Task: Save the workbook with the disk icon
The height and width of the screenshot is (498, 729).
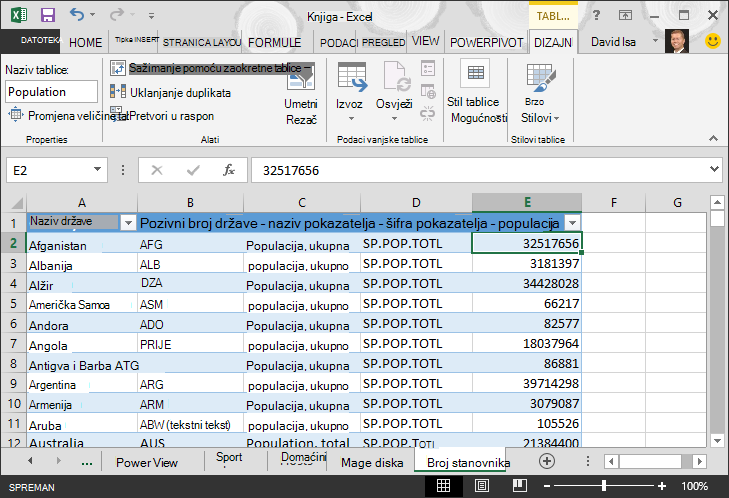Action: (x=48, y=15)
